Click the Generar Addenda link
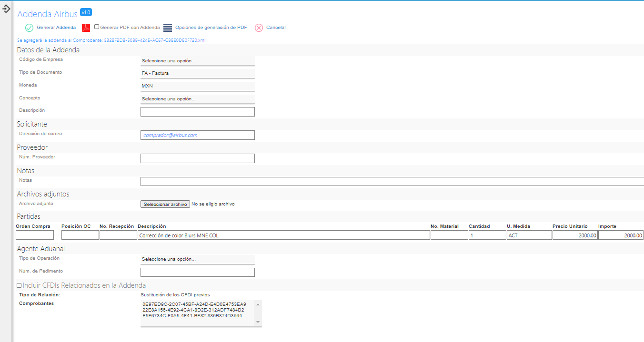Viewport: 644px width, 342px height. pyautogui.click(x=56, y=28)
